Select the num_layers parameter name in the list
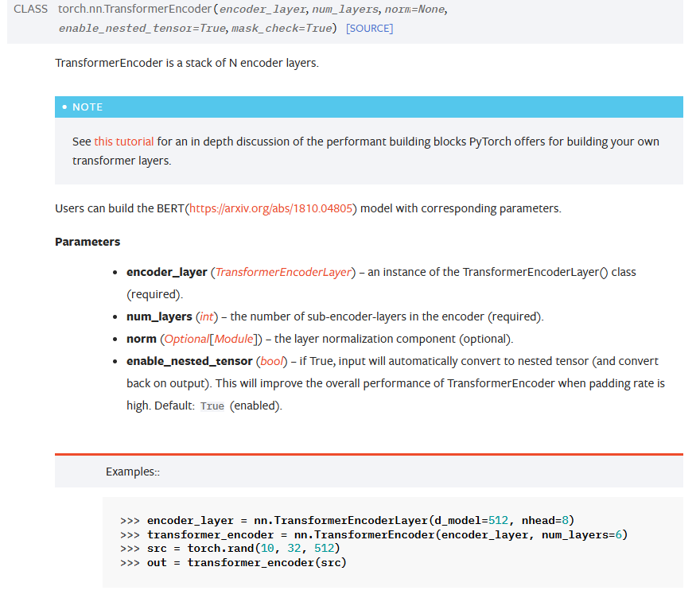 point(159,316)
